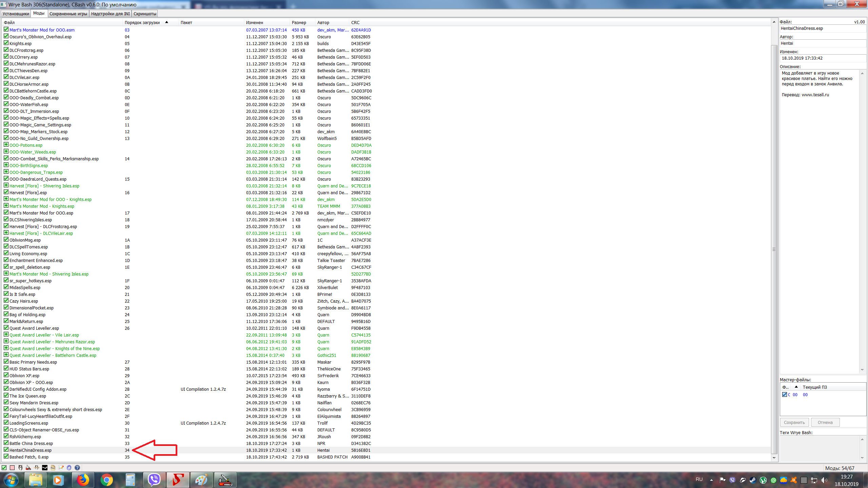Click the Сохранить button
Screen dimensions: 868x488
pos(794,422)
